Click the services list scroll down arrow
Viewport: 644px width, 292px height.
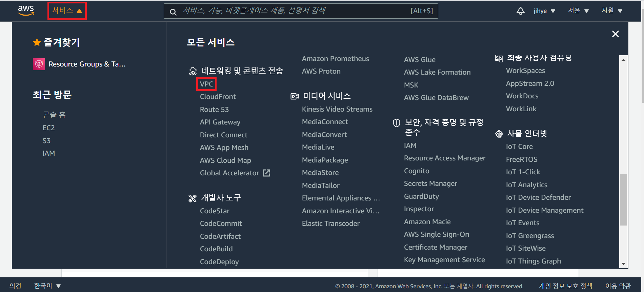[x=623, y=264]
